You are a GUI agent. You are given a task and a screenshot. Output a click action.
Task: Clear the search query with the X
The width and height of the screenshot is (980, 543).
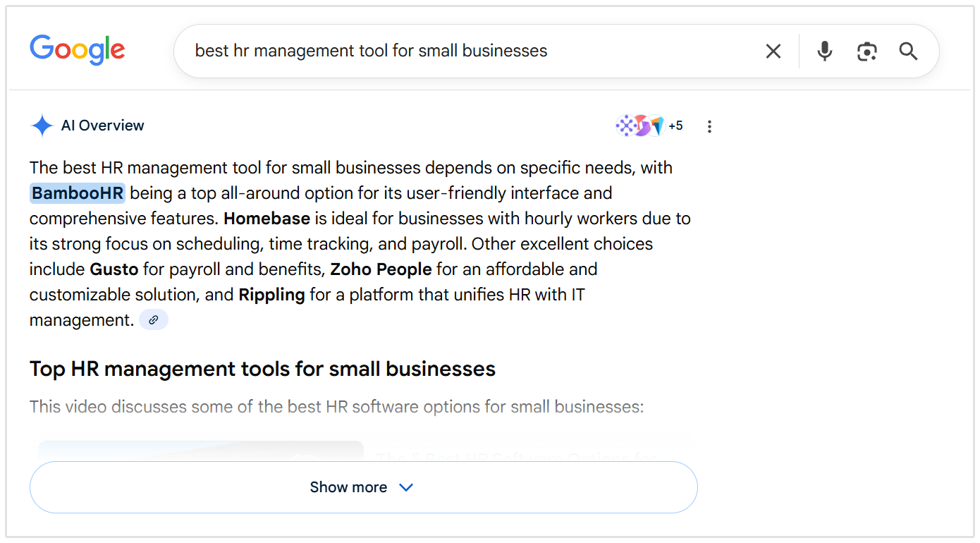(x=773, y=51)
